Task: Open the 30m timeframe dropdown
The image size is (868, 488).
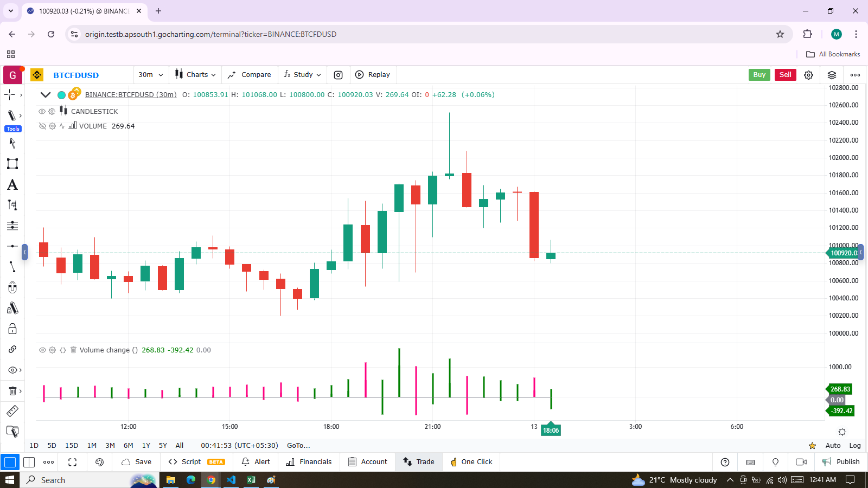Action: click(x=150, y=75)
